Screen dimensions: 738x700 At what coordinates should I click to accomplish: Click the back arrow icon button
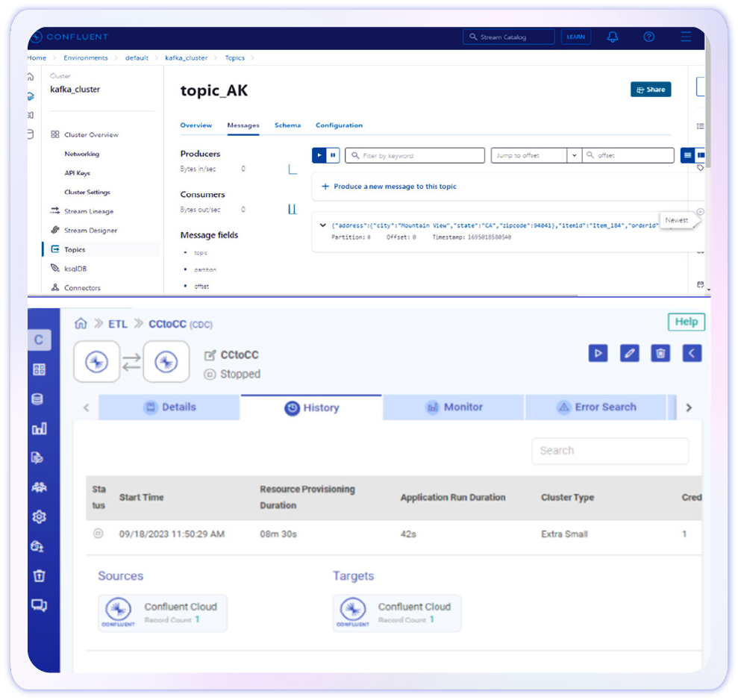tap(692, 353)
